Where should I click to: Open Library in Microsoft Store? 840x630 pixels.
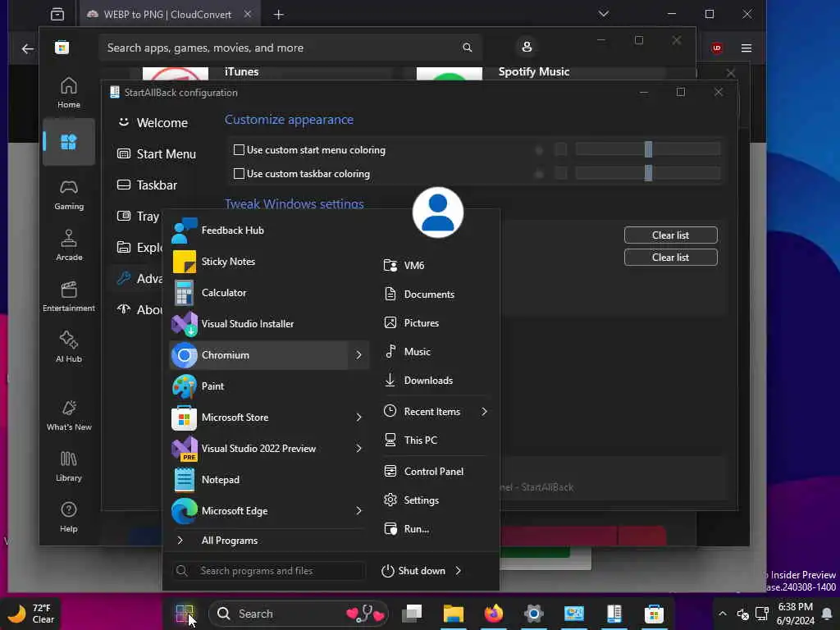click(69, 466)
